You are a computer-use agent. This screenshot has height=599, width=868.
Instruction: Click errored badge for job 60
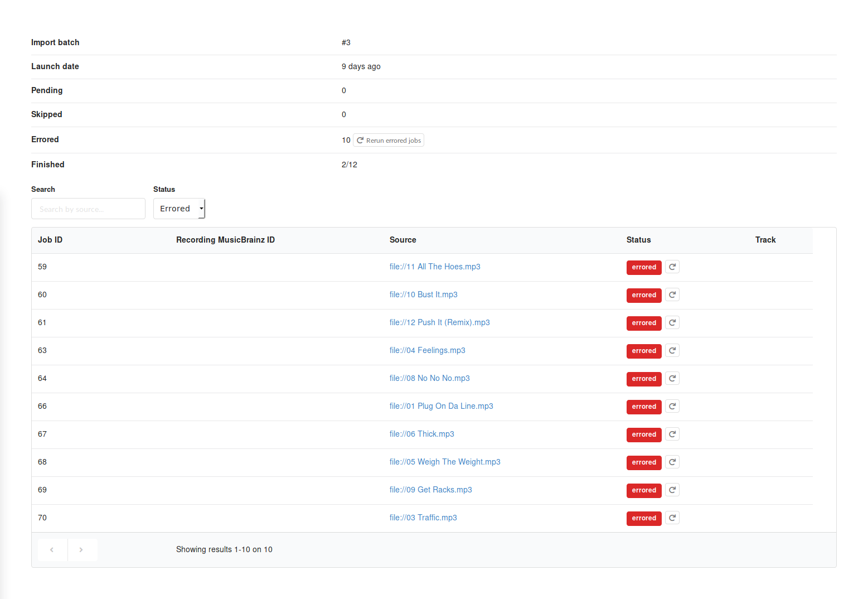point(644,295)
